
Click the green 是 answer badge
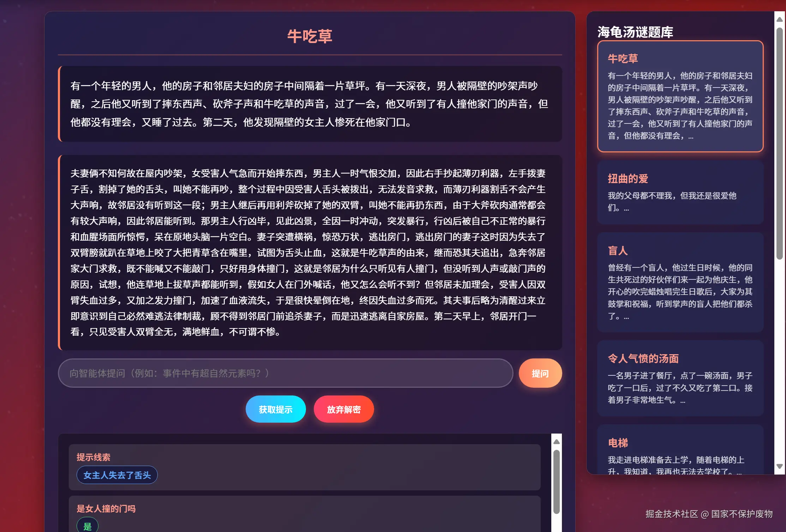87,526
